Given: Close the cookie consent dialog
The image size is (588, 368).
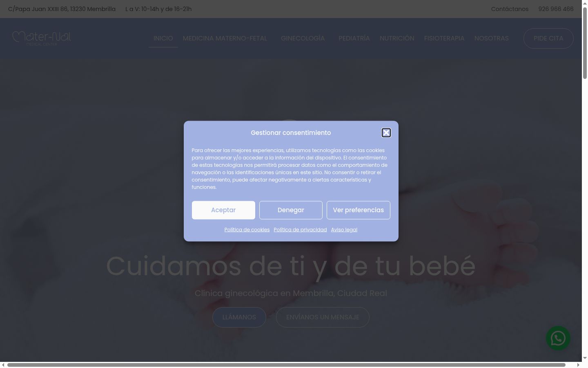Looking at the screenshot, I should coord(386,132).
